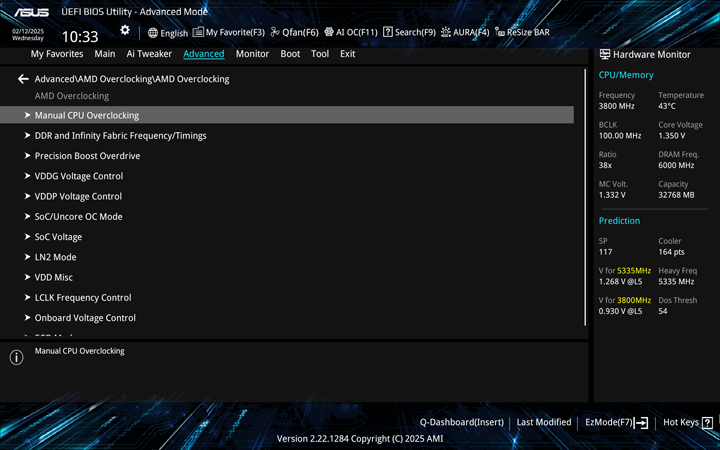720x450 pixels.
Task: Expand Precision Boost Overdrive
Action: click(x=87, y=156)
